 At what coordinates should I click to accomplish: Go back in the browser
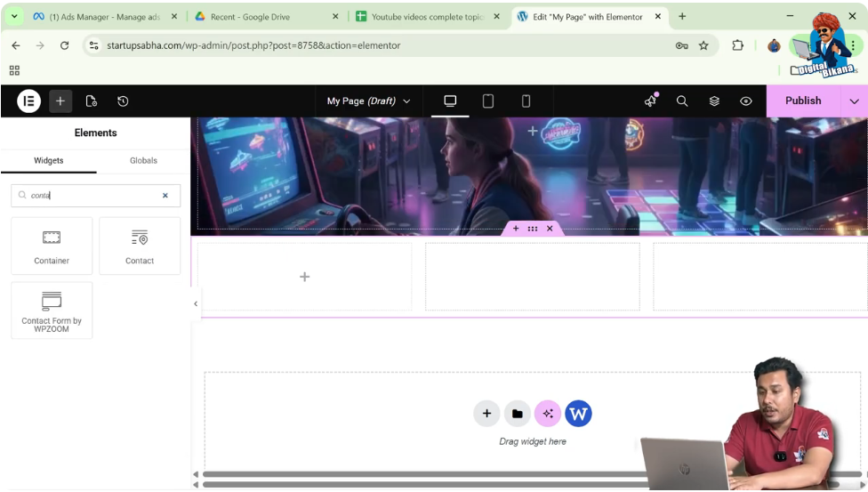[16, 45]
